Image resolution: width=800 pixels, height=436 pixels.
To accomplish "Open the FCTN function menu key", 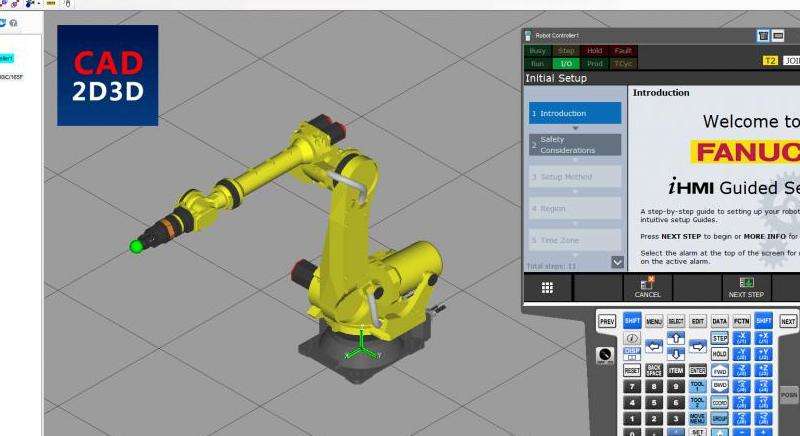I will 741,321.
